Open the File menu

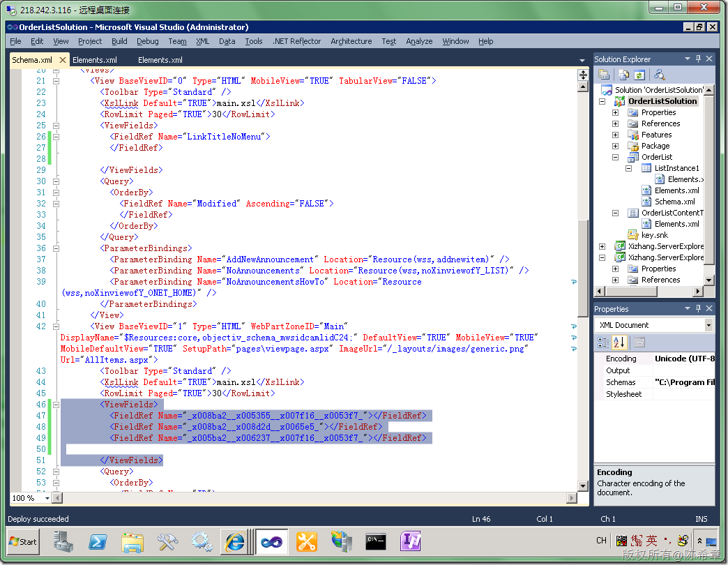point(15,41)
